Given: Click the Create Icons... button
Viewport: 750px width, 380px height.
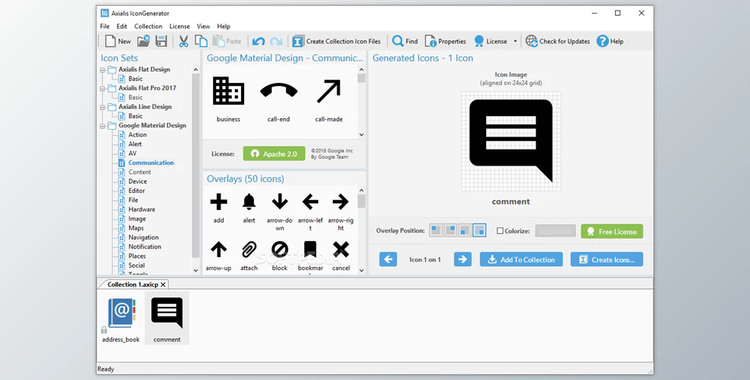Looking at the screenshot, I should (607, 259).
